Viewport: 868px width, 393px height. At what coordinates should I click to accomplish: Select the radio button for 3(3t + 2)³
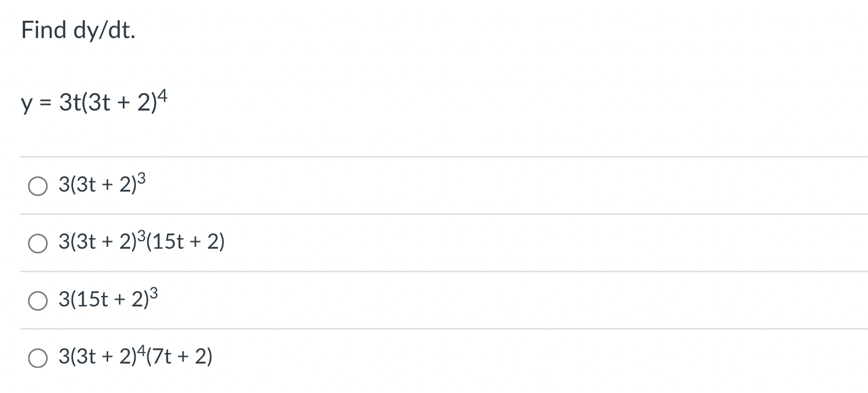pos(37,185)
